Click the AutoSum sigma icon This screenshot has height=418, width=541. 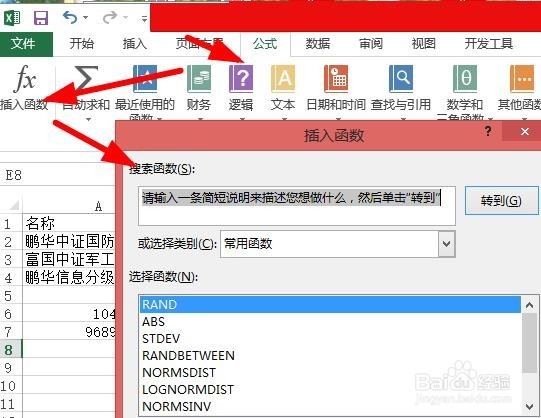point(86,79)
